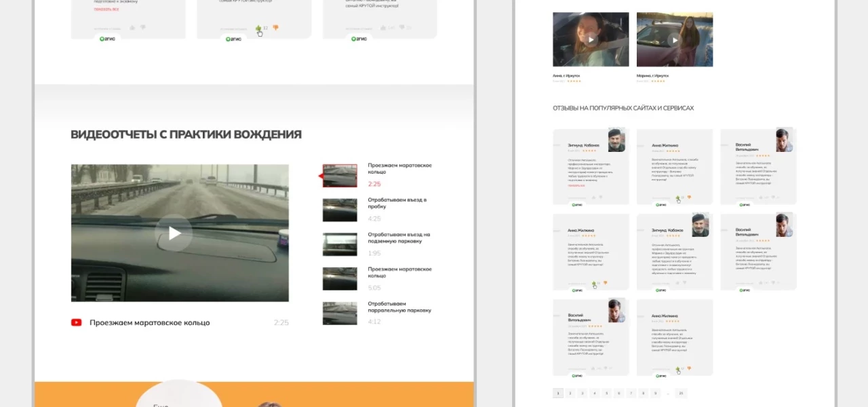Open page 5 of the reviews
Image resolution: width=868 pixels, height=407 pixels.
coord(606,393)
